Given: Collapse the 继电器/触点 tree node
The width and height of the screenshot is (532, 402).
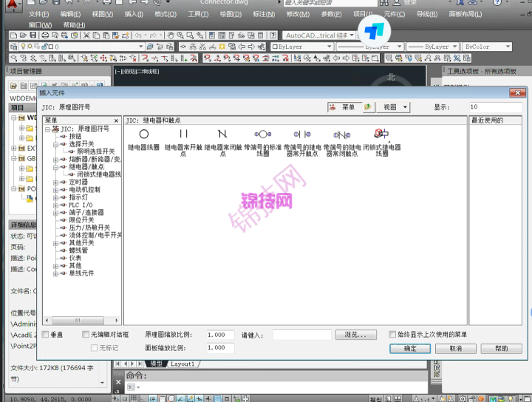Looking at the screenshot, I should point(55,167).
